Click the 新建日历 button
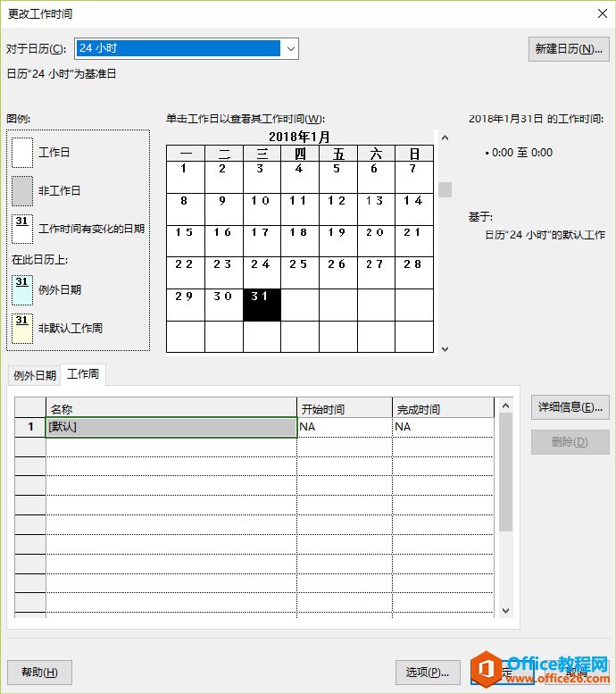 568,49
